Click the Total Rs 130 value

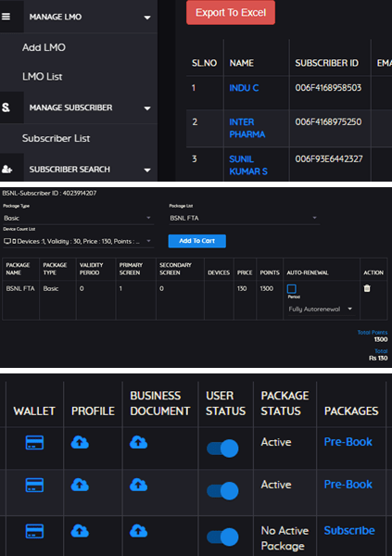click(378, 358)
